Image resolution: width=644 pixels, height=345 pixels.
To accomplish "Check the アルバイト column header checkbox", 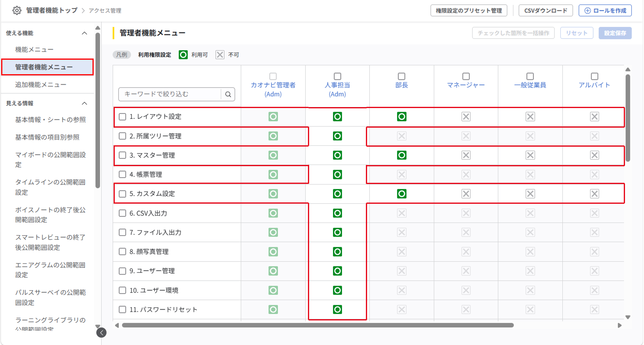I will click(x=594, y=76).
